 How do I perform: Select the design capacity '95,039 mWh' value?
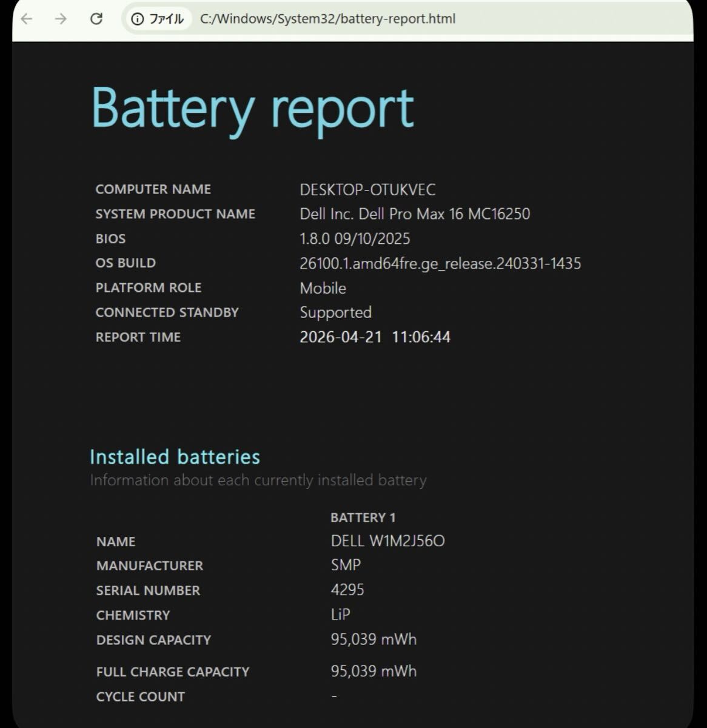(x=374, y=639)
